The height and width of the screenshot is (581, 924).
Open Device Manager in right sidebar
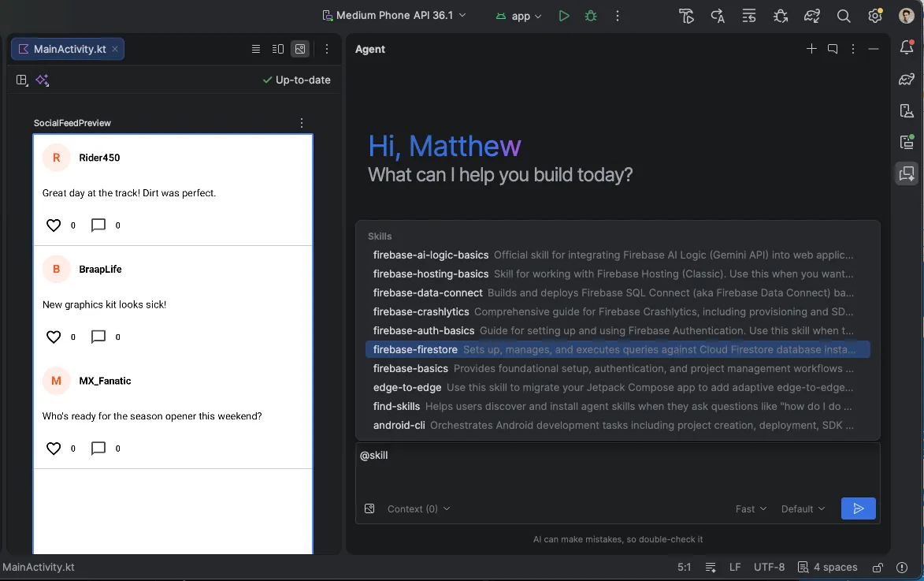[907, 110]
